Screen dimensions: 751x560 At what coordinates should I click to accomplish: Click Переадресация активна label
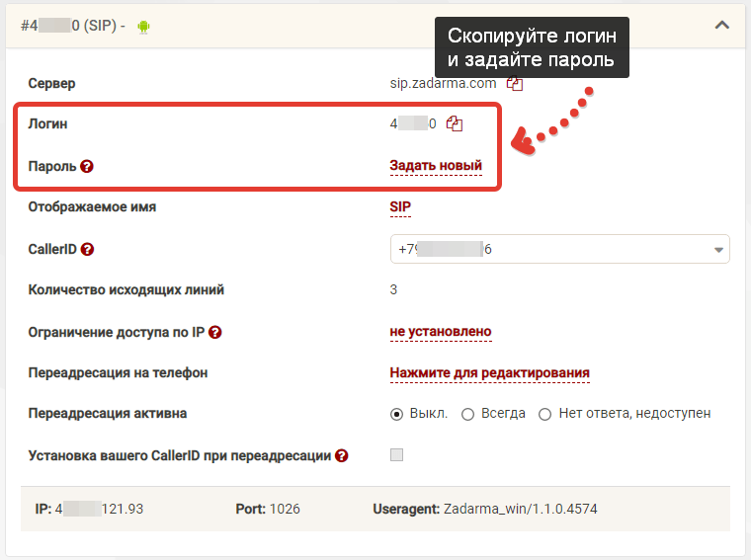coord(108,414)
